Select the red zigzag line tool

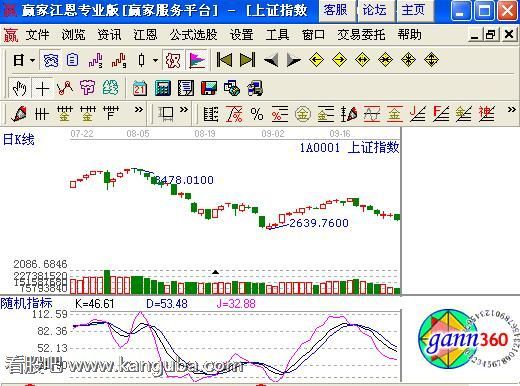(x=65, y=88)
